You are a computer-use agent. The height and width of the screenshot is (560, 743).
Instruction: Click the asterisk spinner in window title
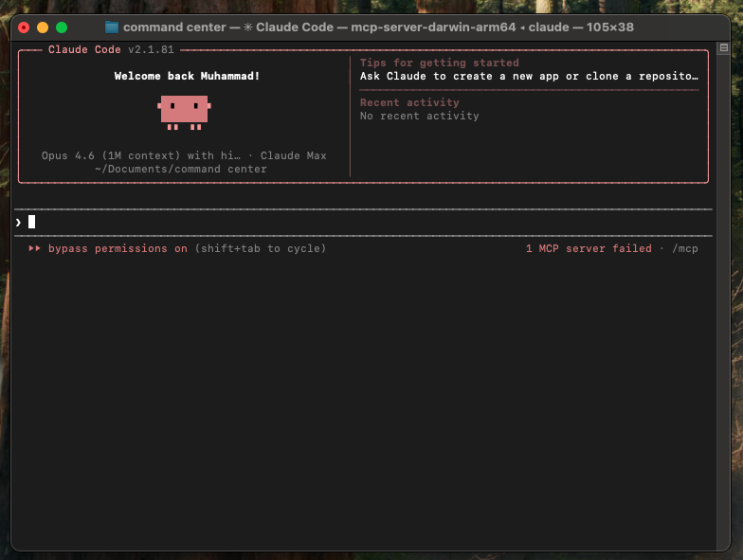coord(249,27)
